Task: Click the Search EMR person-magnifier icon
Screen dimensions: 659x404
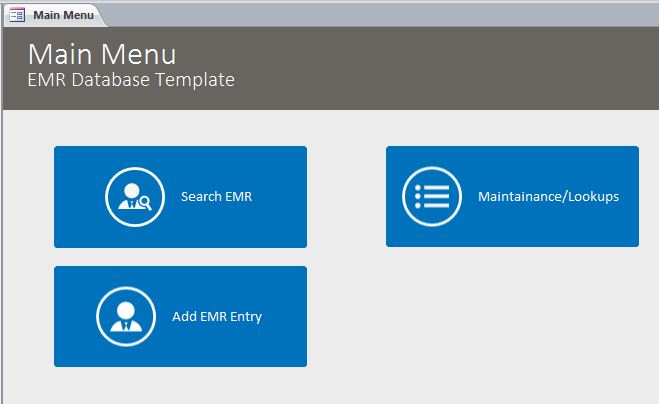Action: 135,197
